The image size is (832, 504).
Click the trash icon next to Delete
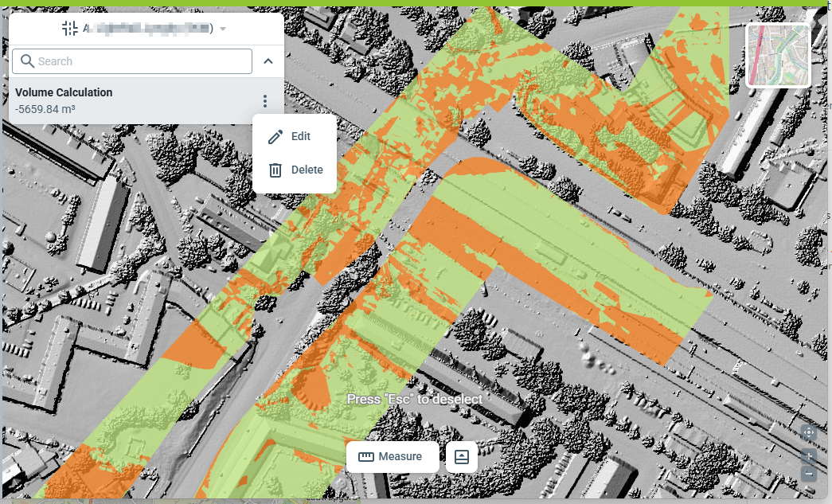click(x=275, y=170)
